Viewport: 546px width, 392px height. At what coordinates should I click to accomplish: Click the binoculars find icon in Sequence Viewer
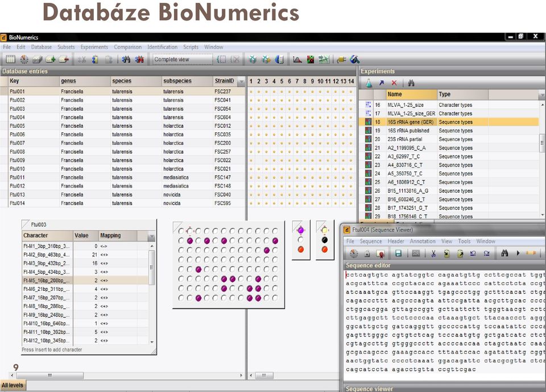504,253
